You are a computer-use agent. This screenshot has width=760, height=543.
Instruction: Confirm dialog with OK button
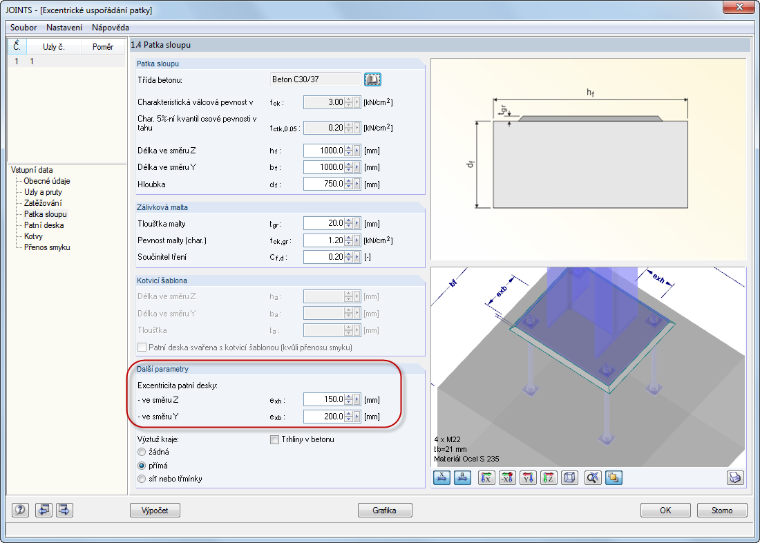tap(665, 511)
